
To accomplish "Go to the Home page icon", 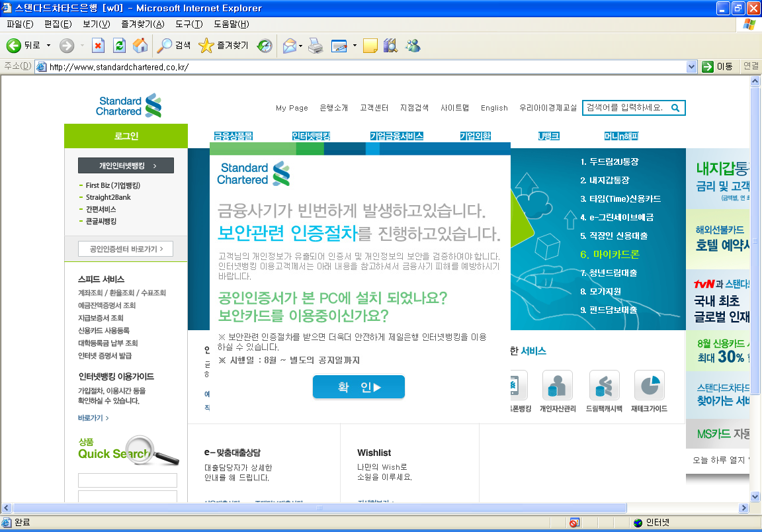I will pos(140,46).
